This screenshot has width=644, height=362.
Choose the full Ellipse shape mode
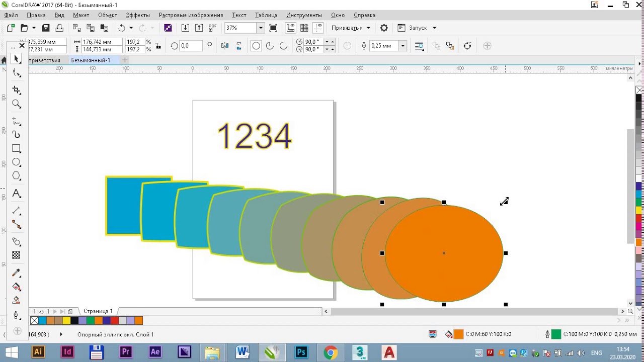256,46
